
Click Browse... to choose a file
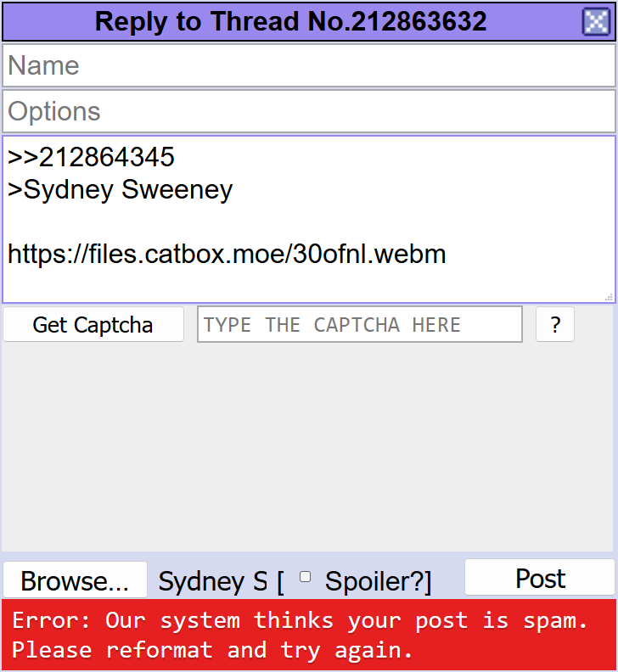[x=75, y=580]
